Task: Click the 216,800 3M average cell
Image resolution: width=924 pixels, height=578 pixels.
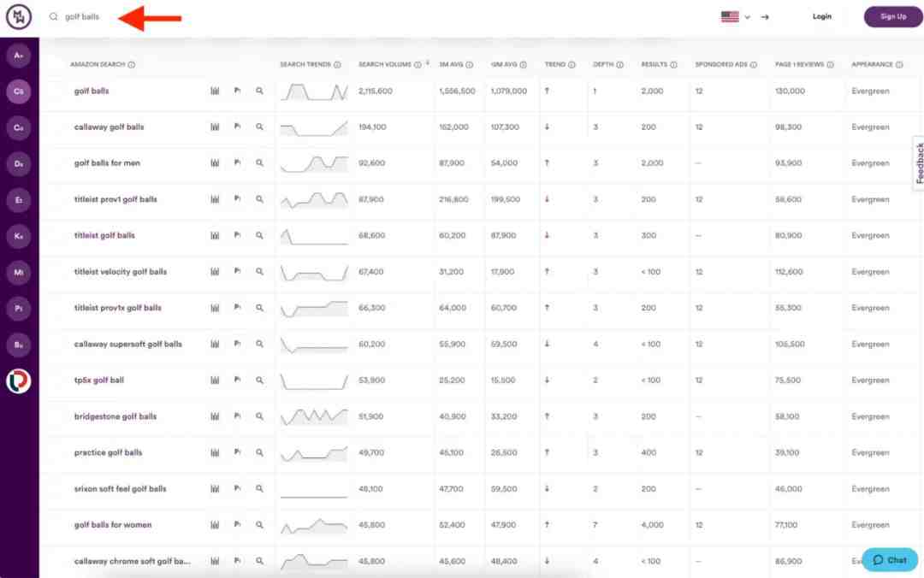Action: pyautogui.click(x=453, y=199)
